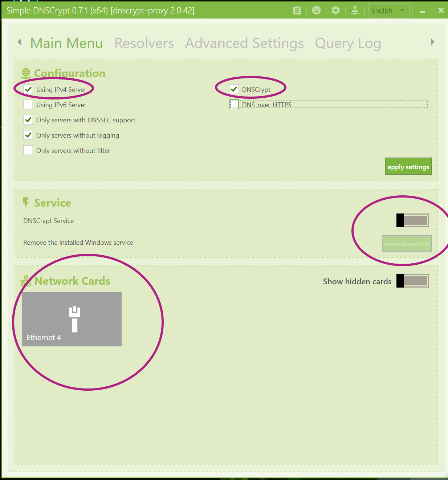Image resolution: width=448 pixels, height=480 pixels.
Task: Toggle Only servers without logging checkbox
Action: tap(28, 135)
